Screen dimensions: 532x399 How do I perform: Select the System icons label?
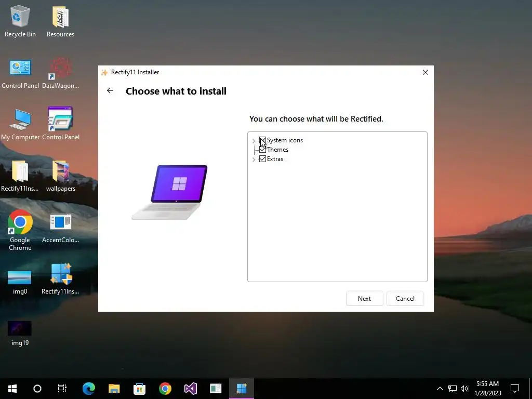[x=285, y=140]
